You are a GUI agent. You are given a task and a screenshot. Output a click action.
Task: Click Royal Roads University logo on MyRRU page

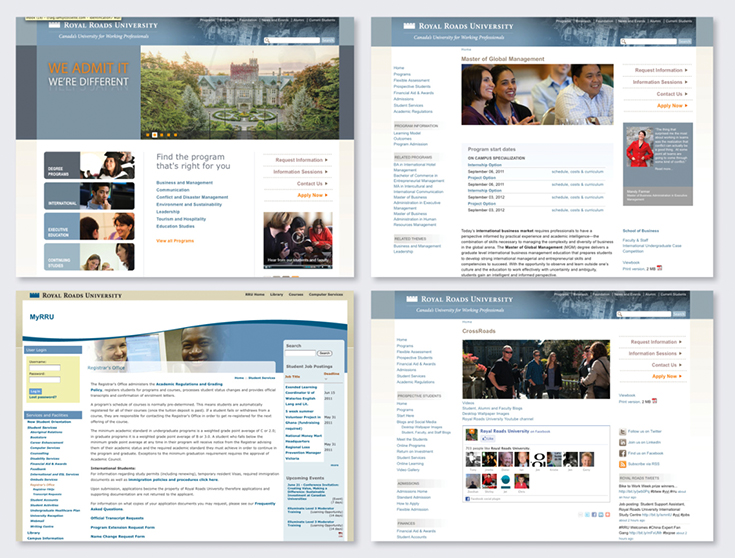75,295
